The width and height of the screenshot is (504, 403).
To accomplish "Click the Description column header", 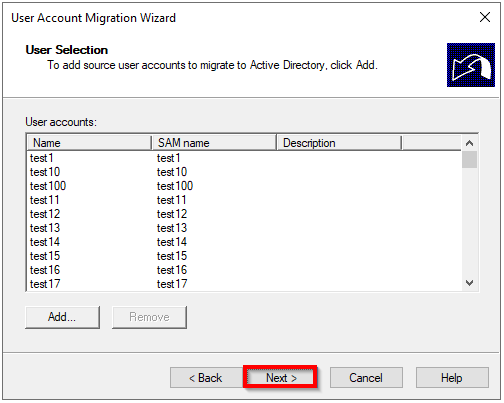I will point(339,143).
